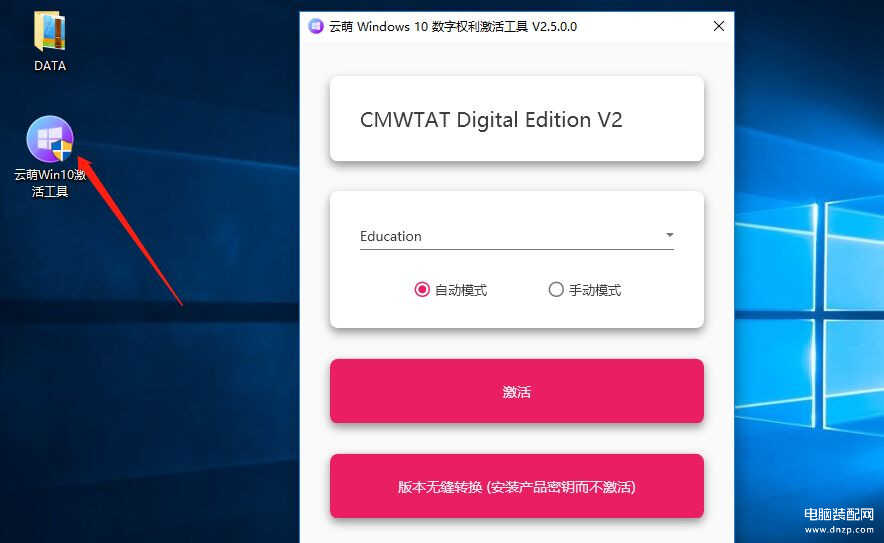Click the 手动模式 label text
The height and width of the screenshot is (543, 884).
(595, 290)
